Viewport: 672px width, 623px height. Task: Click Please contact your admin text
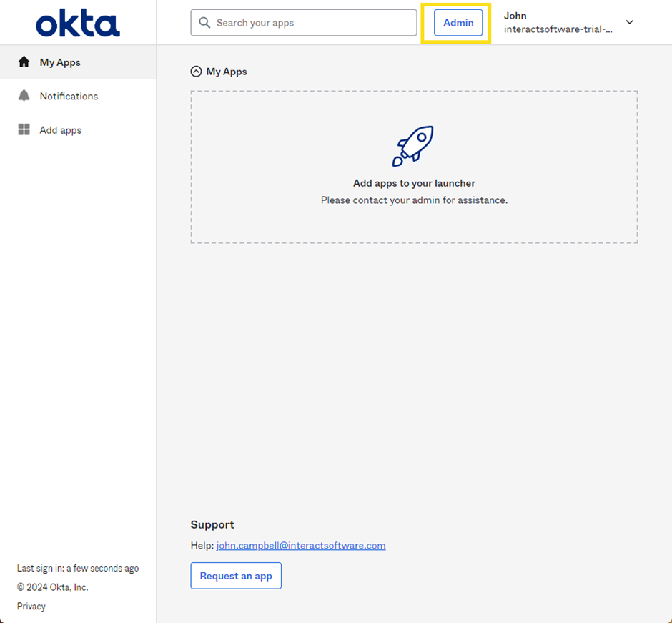tap(414, 200)
